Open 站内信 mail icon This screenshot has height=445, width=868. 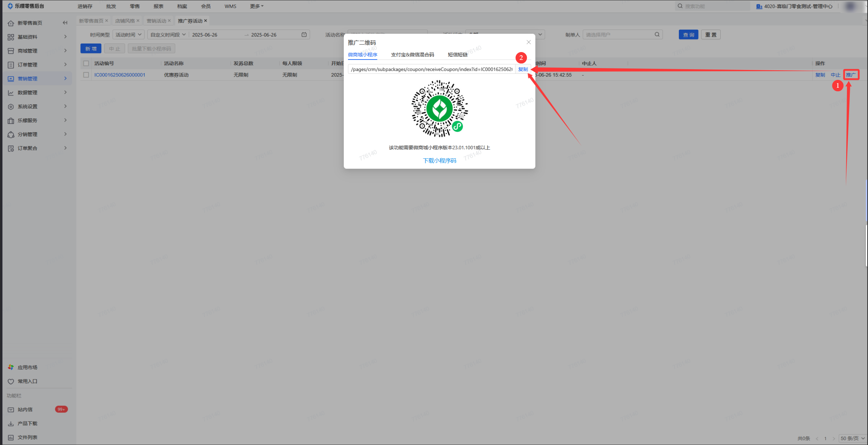[x=11, y=410]
